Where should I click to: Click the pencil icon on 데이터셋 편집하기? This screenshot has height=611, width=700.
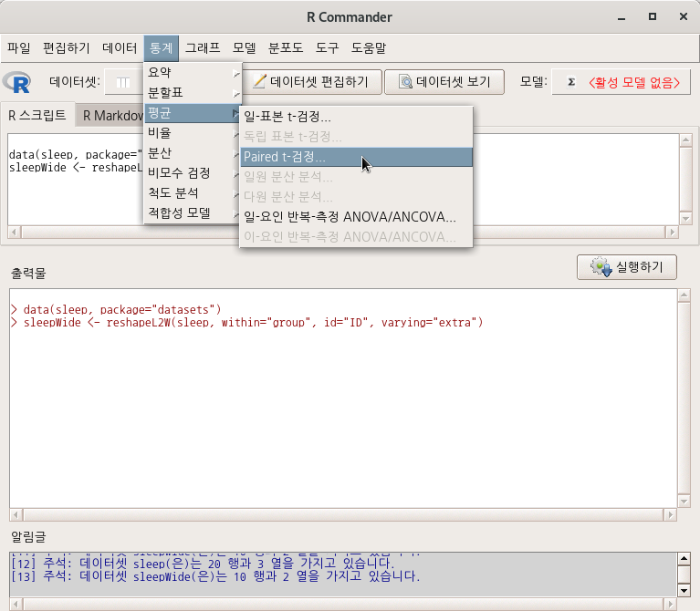point(259,81)
